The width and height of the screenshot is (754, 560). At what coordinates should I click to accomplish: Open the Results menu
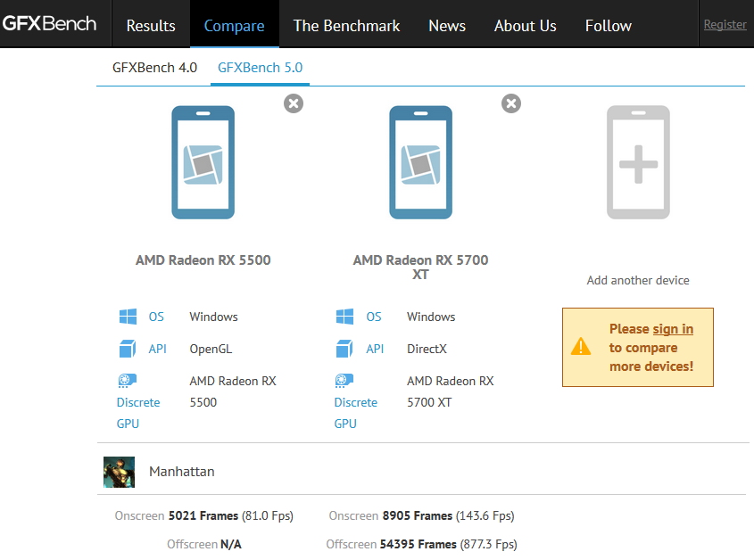click(x=151, y=26)
